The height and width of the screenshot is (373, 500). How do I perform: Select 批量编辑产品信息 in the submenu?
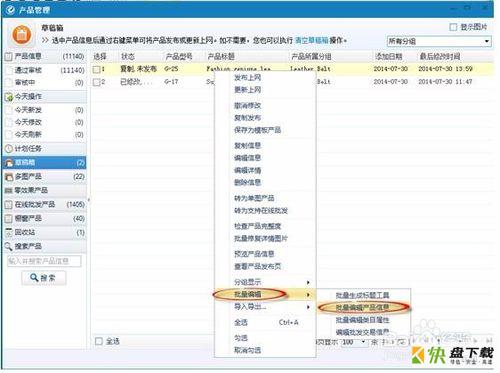pos(363,307)
